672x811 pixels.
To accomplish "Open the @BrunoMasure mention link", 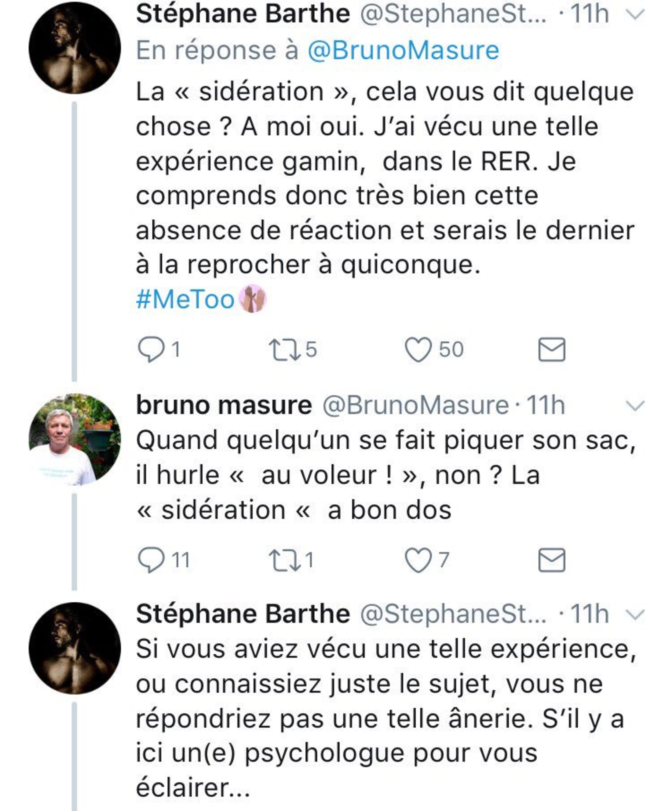I will (403, 50).
